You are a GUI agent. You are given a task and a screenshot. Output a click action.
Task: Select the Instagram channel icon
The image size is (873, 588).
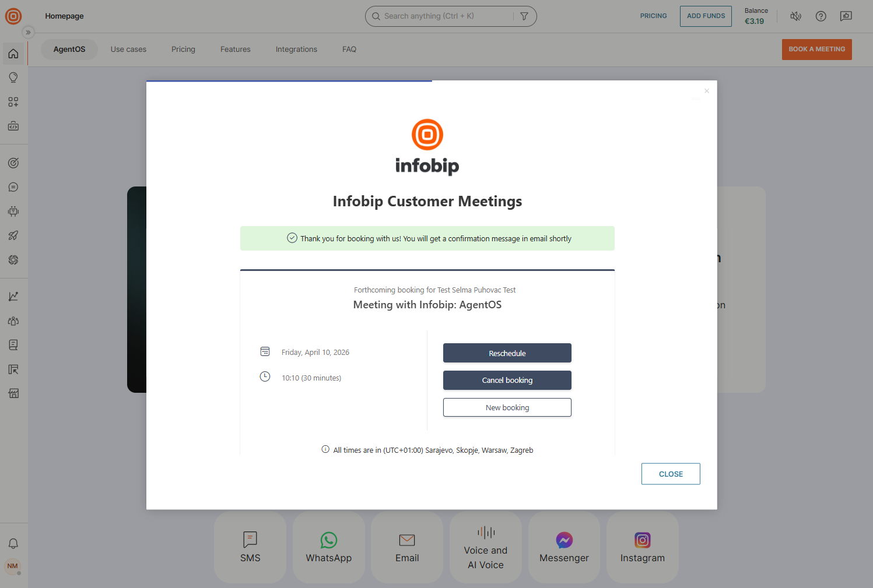click(x=642, y=540)
